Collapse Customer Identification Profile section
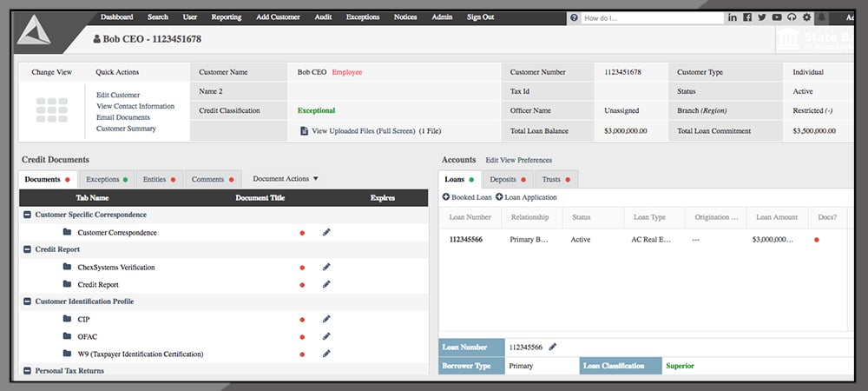868x391 pixels. (x=28, y=302)
